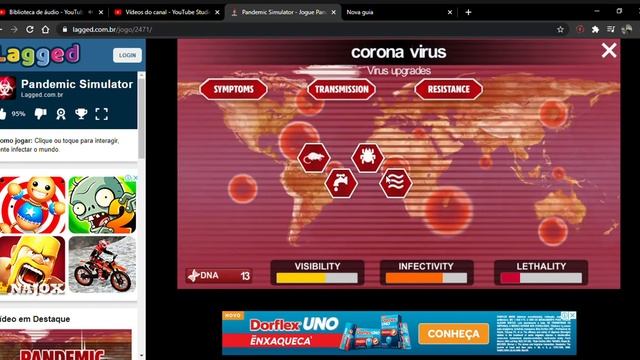The width and height of the screenshot is (640, 360).
Task: Click the Visibility progress bar
Action: click(317, 278)
